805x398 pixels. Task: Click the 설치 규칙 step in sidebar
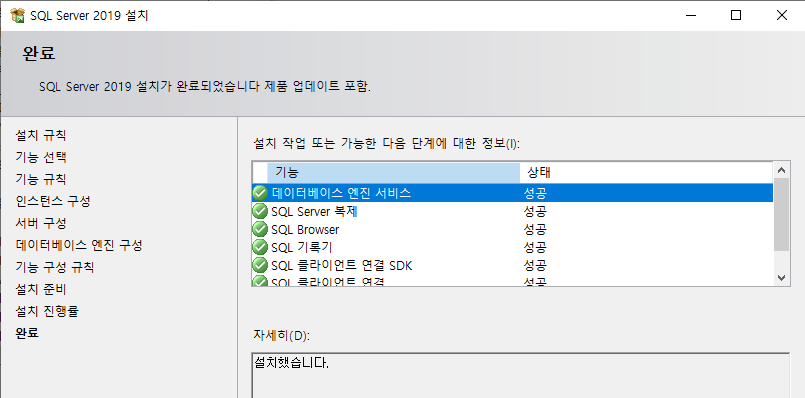tap(41, 136)
